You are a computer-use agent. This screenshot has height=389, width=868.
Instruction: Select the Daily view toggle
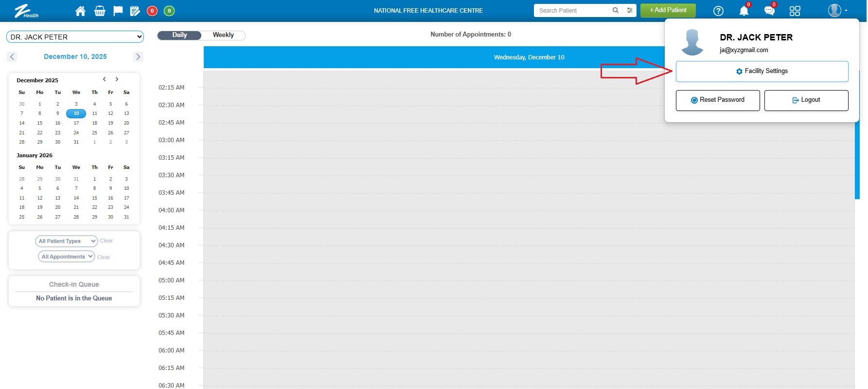pos(179,35)
